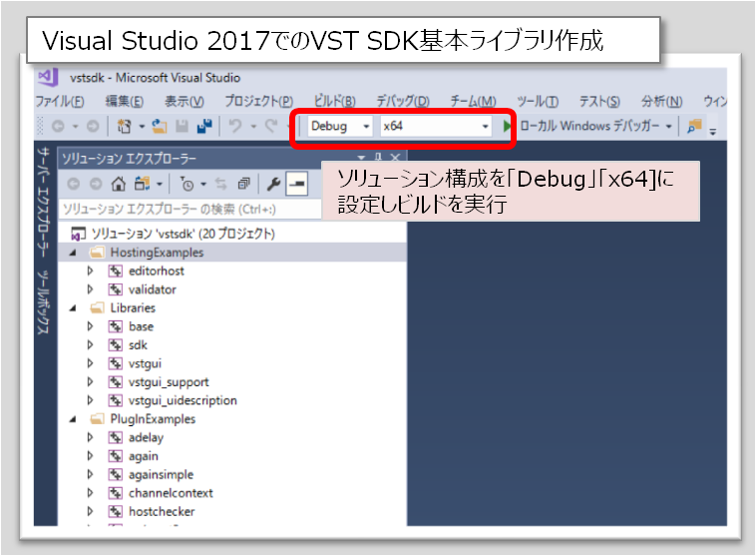
Task: Expand the vstgui_uidescription project
Action: [90, 400]
